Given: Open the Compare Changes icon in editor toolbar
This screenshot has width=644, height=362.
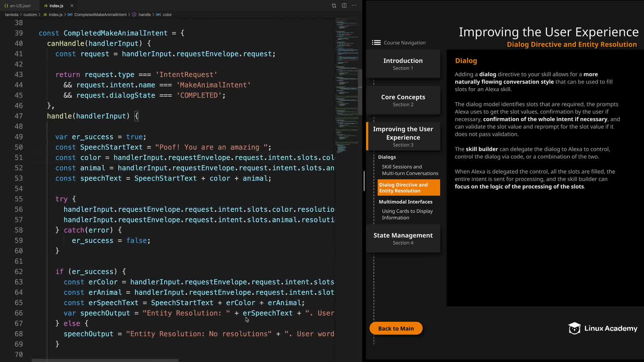Looking at the screenshot, I should (x=334, y=5).
